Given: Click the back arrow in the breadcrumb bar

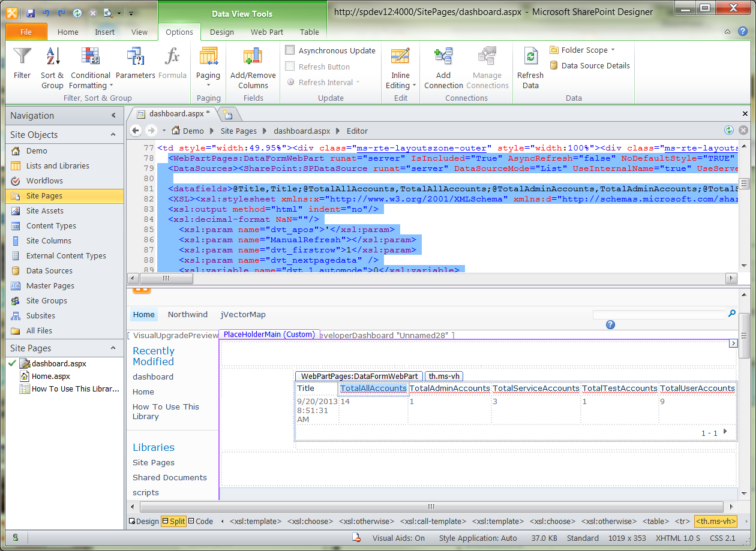Looking at the screenshot, I should coord(136,130).
